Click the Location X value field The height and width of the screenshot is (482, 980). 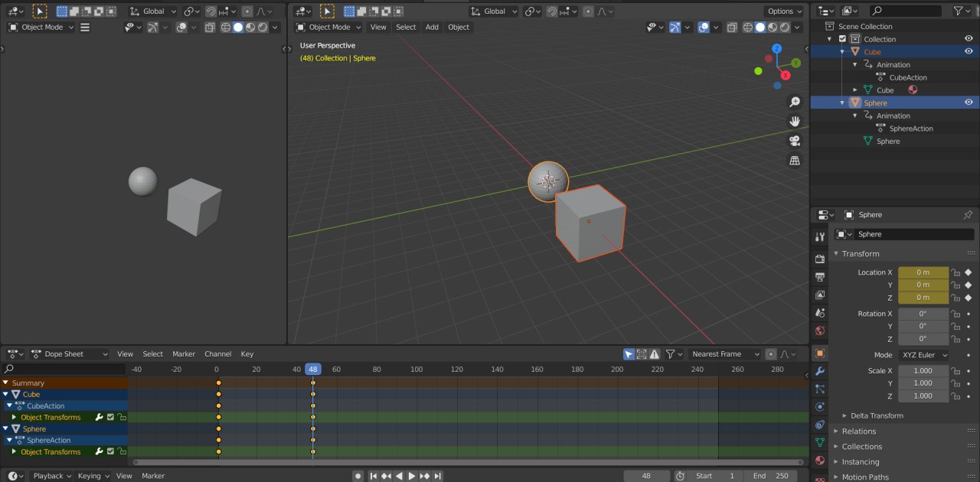click(x=923, y=272)
